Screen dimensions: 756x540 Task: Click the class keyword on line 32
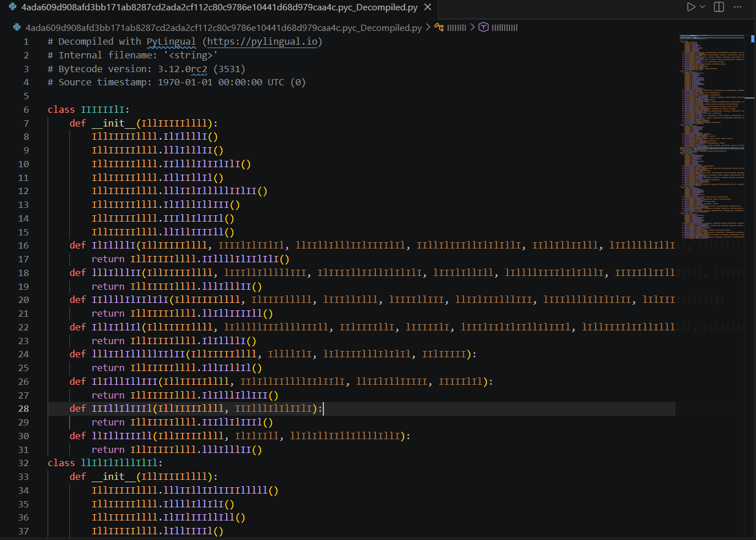click(61, 463)
